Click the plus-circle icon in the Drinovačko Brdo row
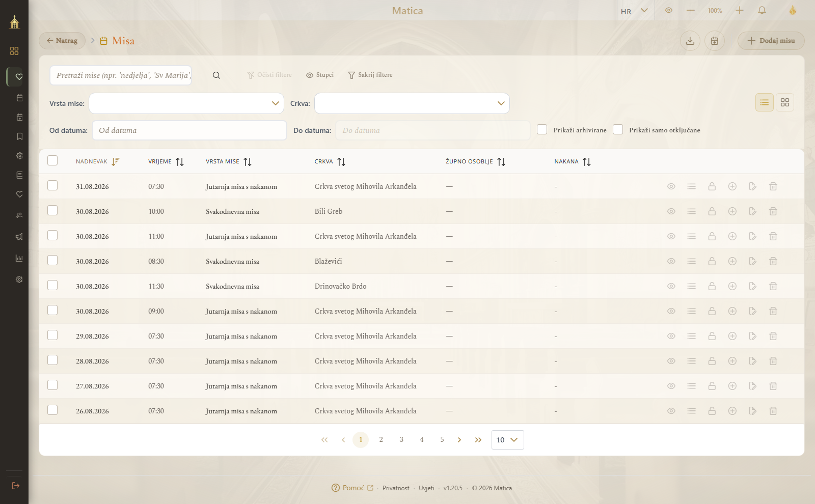Screen dimensions: 815x504 pyautogui.click(x=732, y=286)
